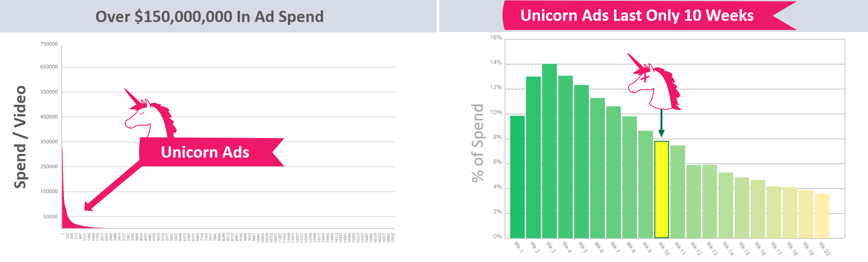Viewport: 868px width, 262px height.
Task: Click the Wk 10 axis label
Action: (x=664, y=248)
